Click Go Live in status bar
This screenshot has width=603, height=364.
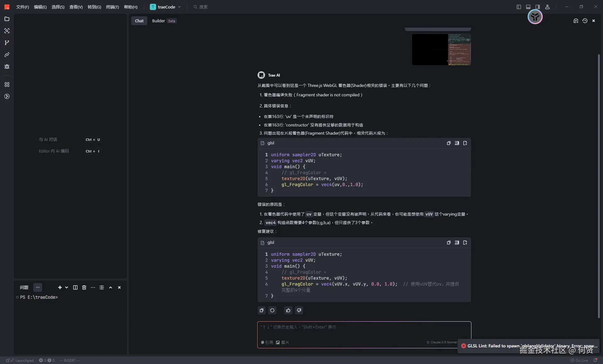coord(579,360)
